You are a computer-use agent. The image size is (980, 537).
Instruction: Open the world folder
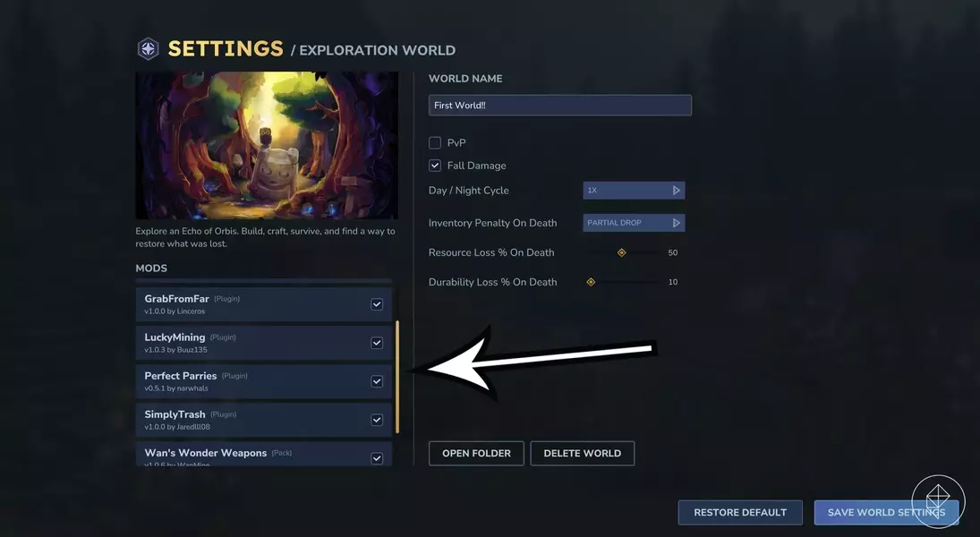coord(476,453)
